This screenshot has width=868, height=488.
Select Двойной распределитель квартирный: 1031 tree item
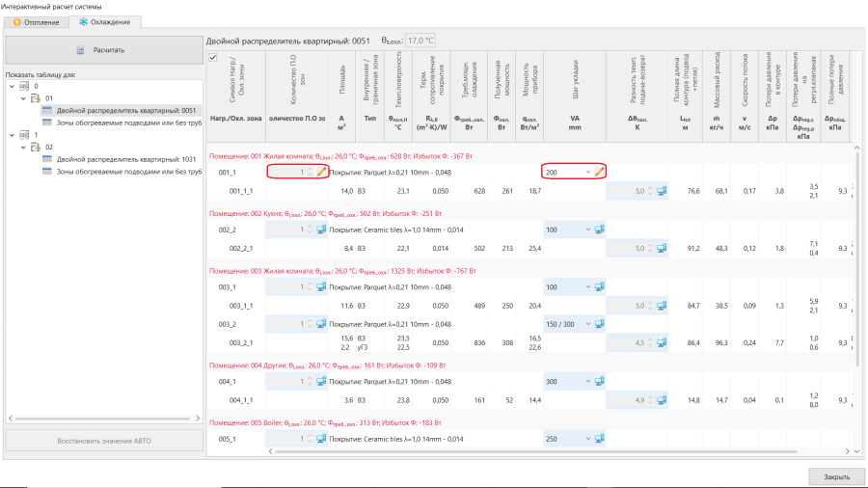click(125, 159)
